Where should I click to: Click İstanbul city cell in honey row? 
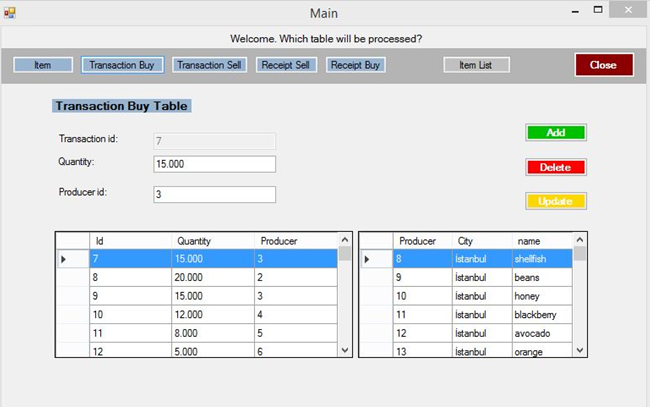(482, 296)
